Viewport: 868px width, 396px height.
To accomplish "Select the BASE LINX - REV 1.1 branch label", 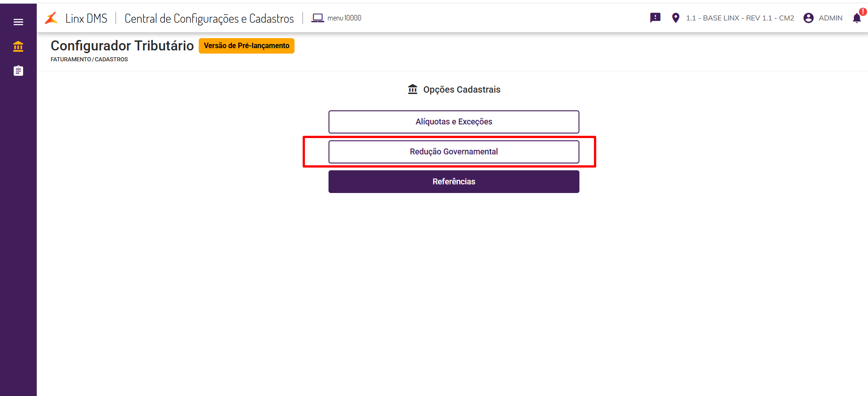I will 740,18.
